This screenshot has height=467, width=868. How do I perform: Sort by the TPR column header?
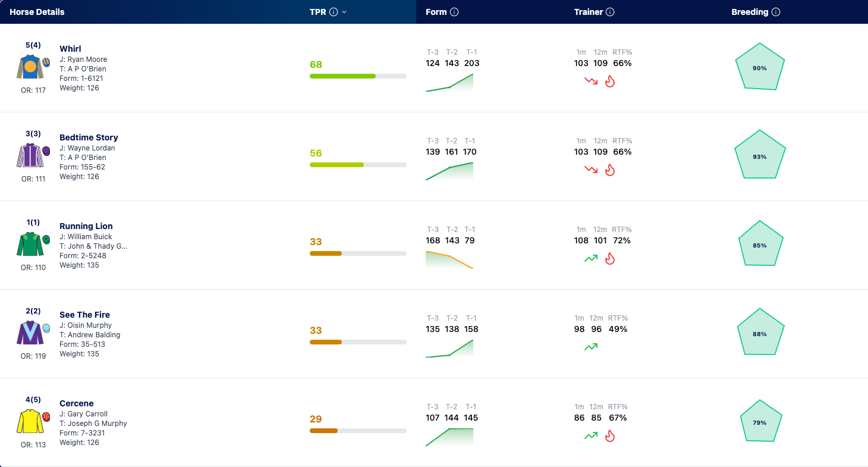(x=317, y=12)
